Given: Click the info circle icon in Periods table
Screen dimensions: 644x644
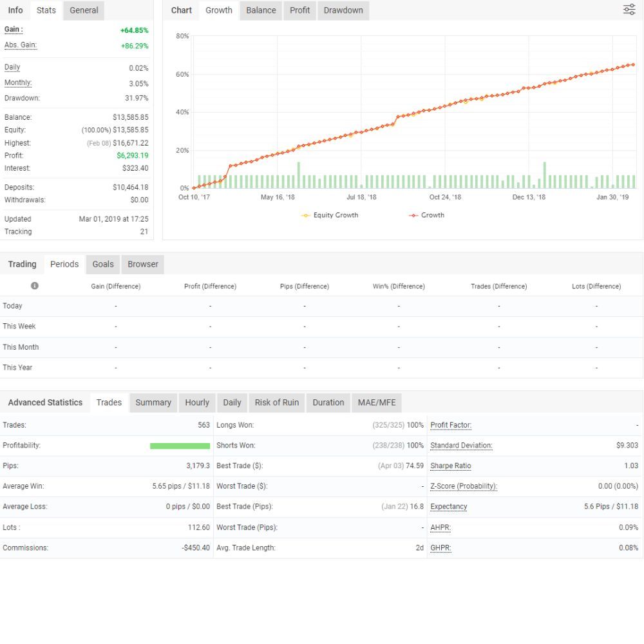Looking at the screenshot, I should [x=35, y=285].
